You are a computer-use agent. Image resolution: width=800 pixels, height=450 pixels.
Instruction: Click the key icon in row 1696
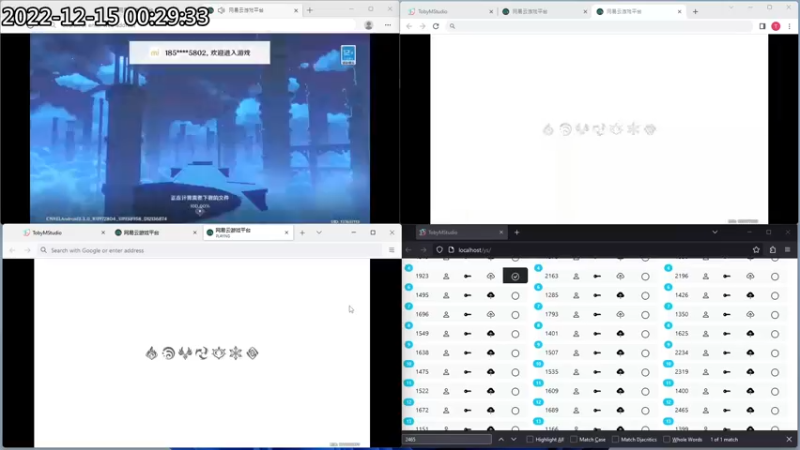(x=467, y=314)
